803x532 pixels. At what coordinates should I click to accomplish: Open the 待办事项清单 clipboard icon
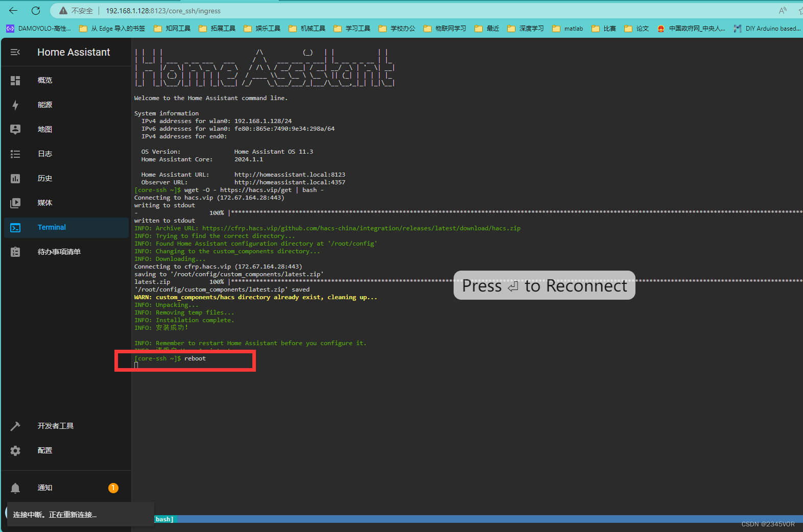point(15,252)
